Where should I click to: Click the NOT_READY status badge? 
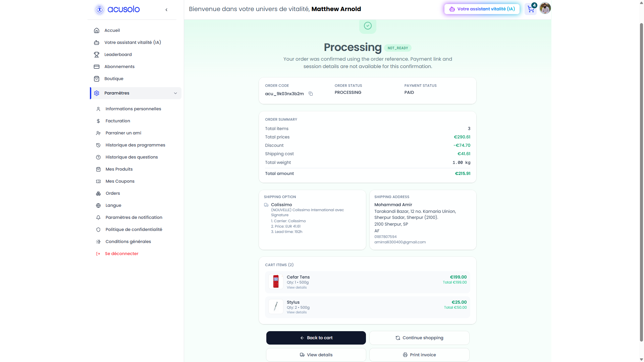coord(398,48)
